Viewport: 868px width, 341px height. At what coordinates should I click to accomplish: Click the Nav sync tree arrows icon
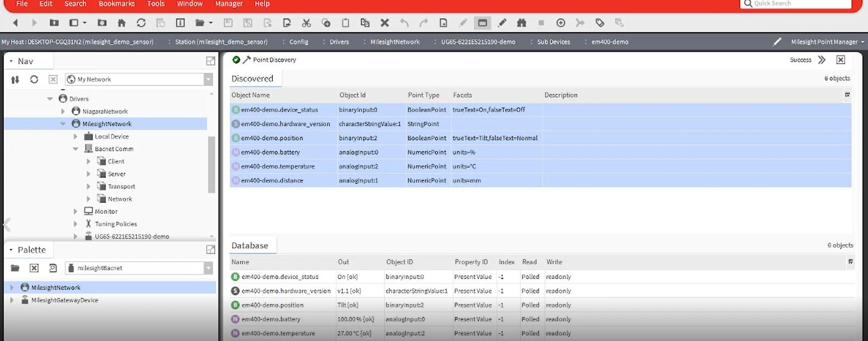pyautogui.click(x=15, y=79)
